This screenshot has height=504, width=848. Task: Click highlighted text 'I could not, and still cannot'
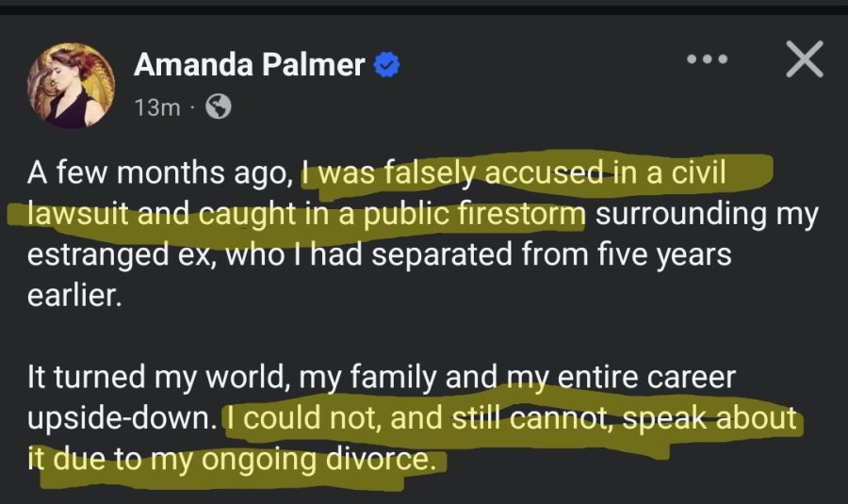click(x=419, y=418)
